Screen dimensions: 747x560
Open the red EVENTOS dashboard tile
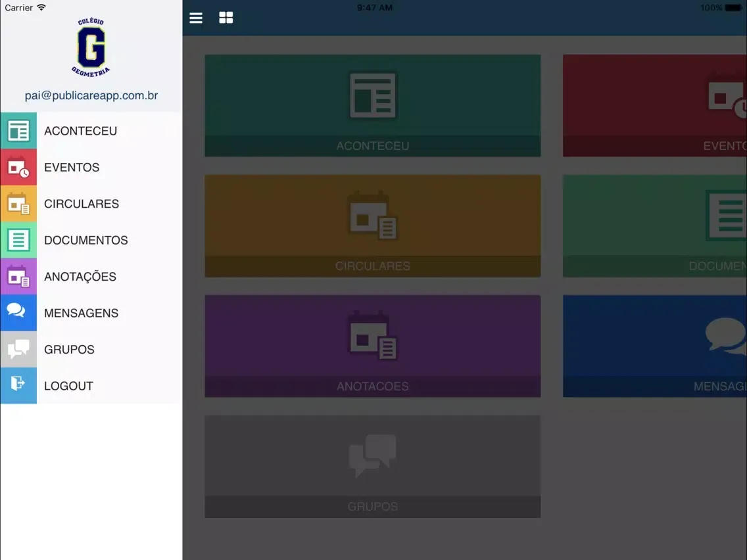click(654, 106)
